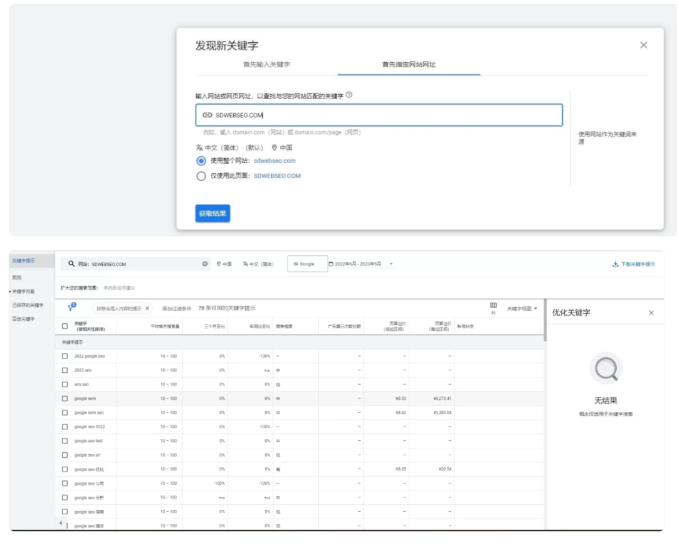The height and width of the screenshot is (544, 679).
Task: Select 使用整个网站 radio option
Action: tap(201, 161)
